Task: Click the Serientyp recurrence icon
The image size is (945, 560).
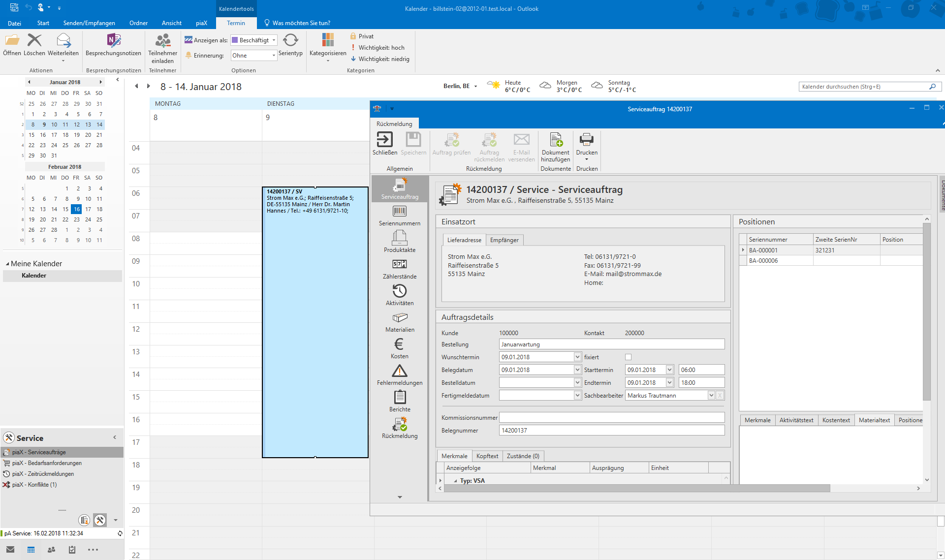Action: point(290,40)
